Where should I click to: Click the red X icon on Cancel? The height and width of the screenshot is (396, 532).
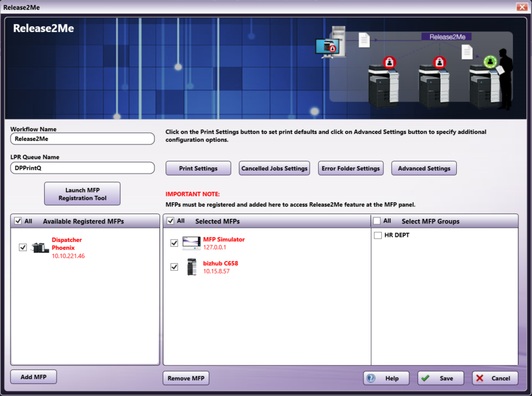coord(479,378)
